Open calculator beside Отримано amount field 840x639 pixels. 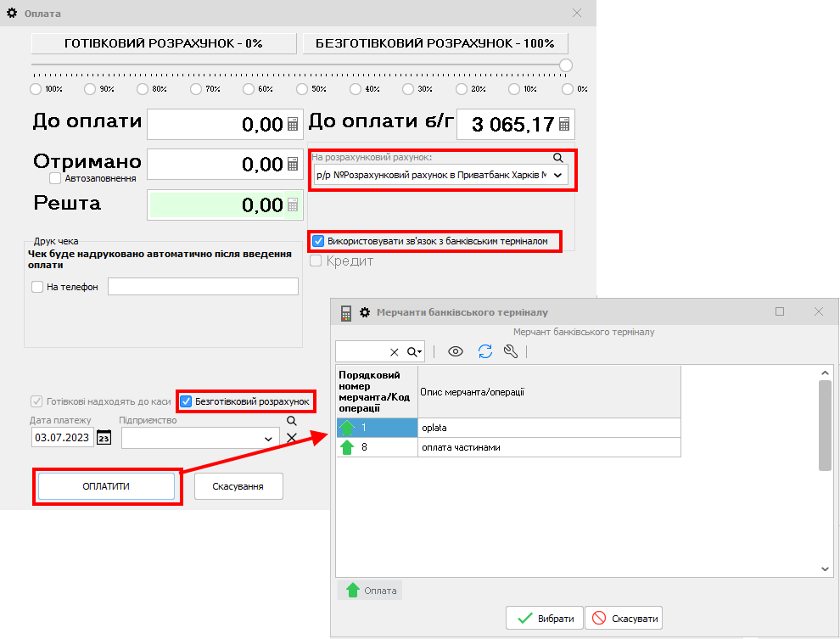click(293, 164)
